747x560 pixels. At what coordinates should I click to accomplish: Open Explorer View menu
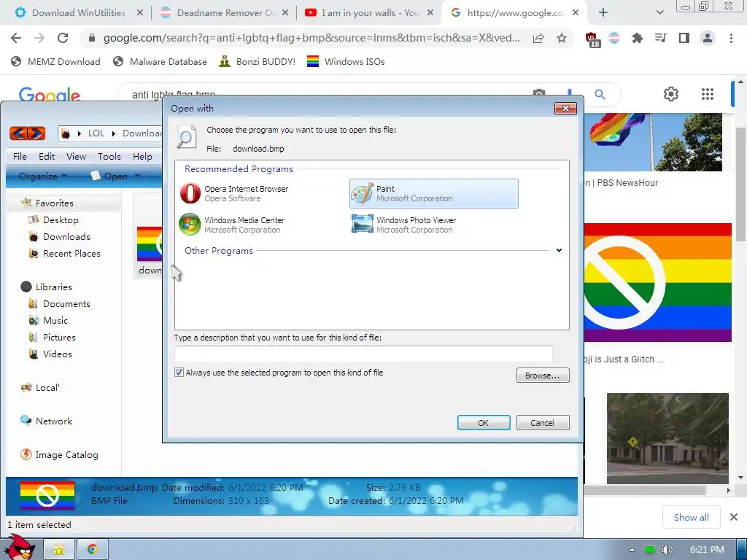point(76,156)
